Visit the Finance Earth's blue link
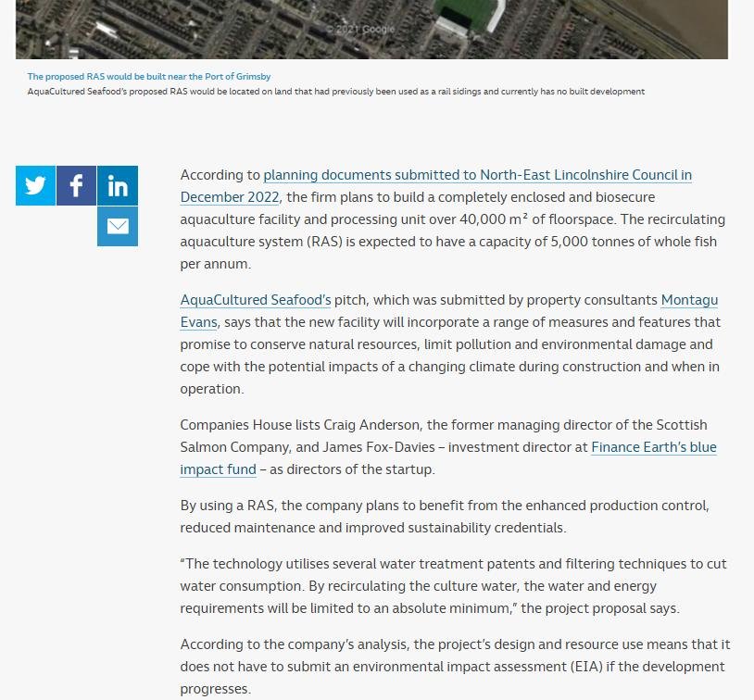Image resolution: width=754 pixels, height=700 pixels. (653, 447)
